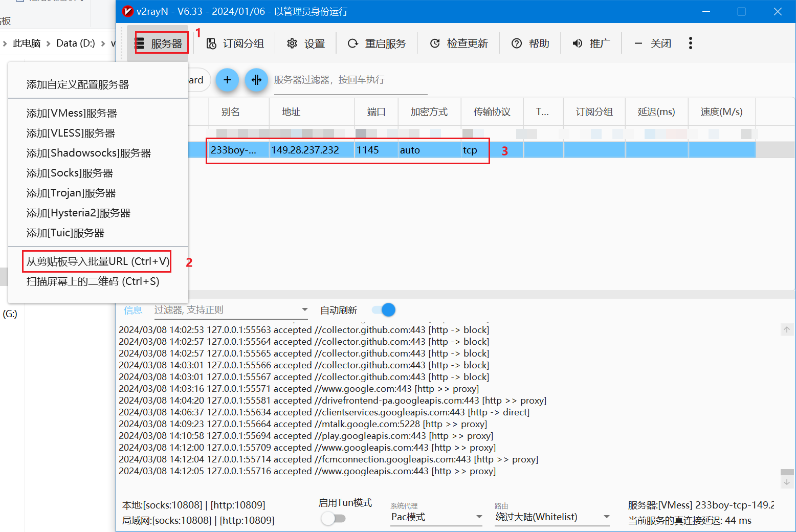This screenshot has width=796, height=532.
Task: Sort by the 传输协议 column header
Action: [492, 112]
